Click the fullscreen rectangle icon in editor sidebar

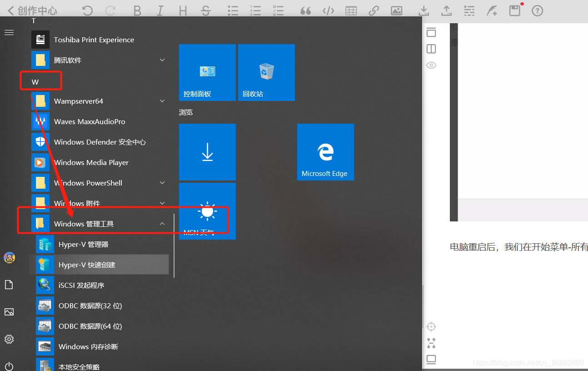[431, 359]
